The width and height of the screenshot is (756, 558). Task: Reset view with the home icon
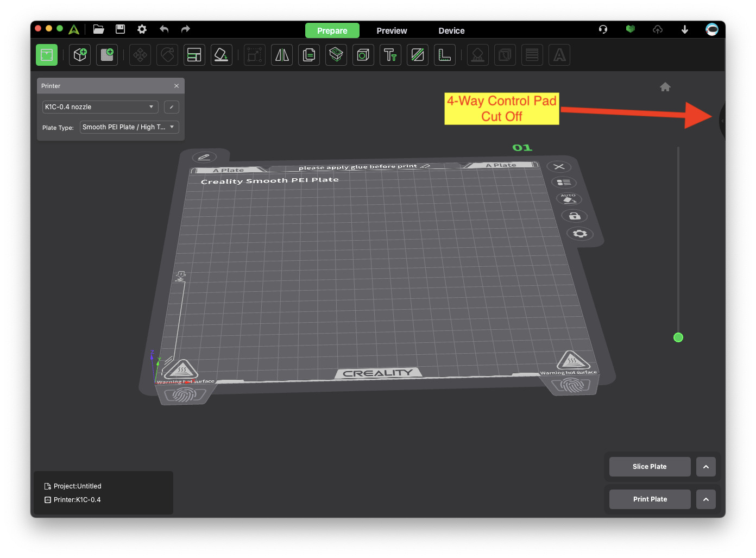(x=665, y=87)
